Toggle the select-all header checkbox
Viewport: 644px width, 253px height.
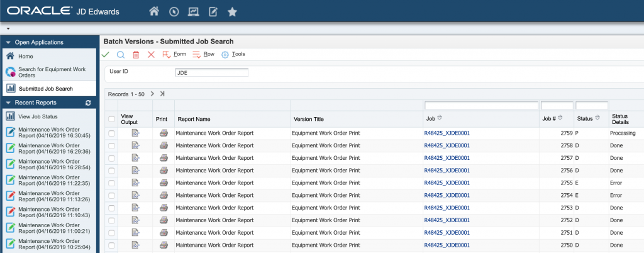pyautogui.click(x=111, y=119)
